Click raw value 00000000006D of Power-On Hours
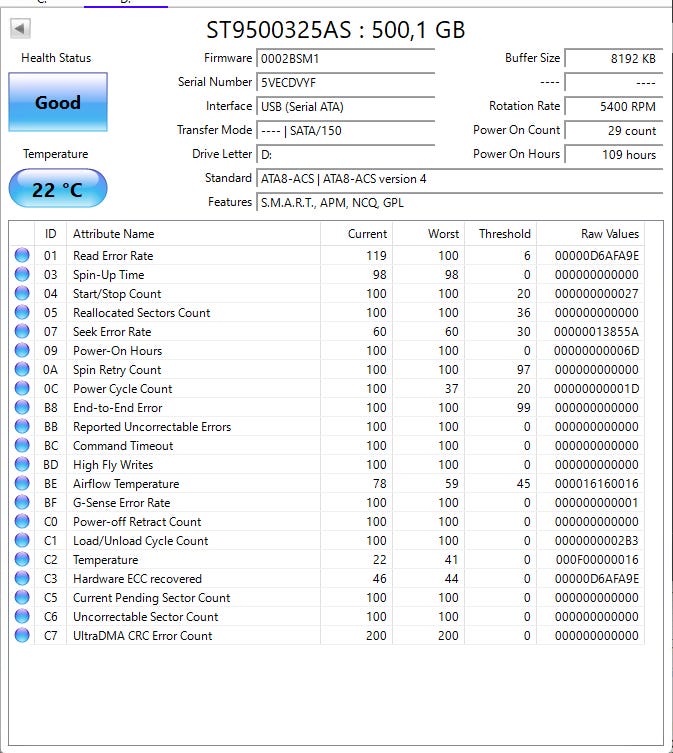This screenshot has width=673, height=753. pyautogui.click(x=596, y=351)
